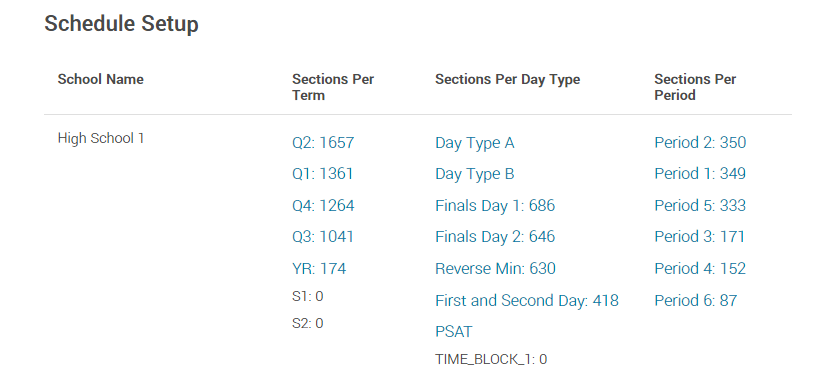Screen dimensions: 833x375
Task: Open Finals Day 1: 686 link
Action: click(x=495, y=206)
